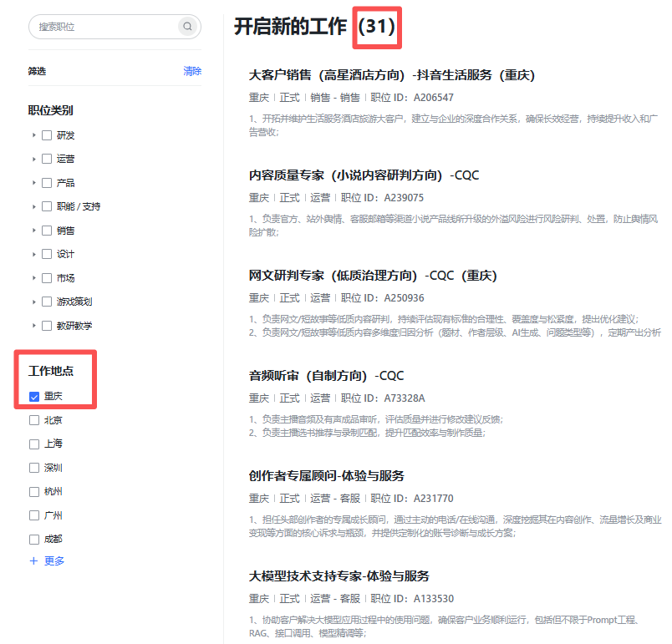The height and width of the screenshot is (644, 672).
Task: Check the 产品 category checkbox
Action: (47, 183)
